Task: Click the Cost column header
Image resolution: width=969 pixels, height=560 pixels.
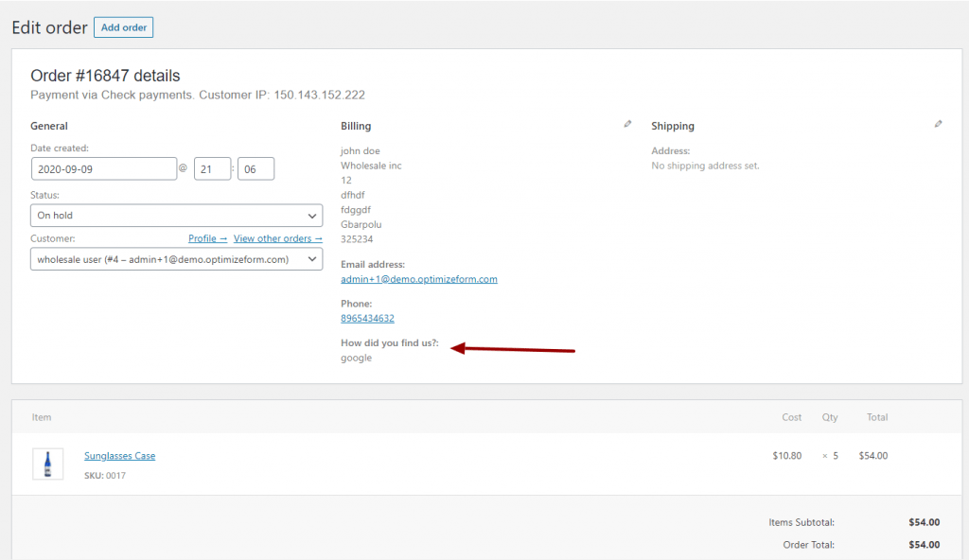Action: click(x=792, y=417)
